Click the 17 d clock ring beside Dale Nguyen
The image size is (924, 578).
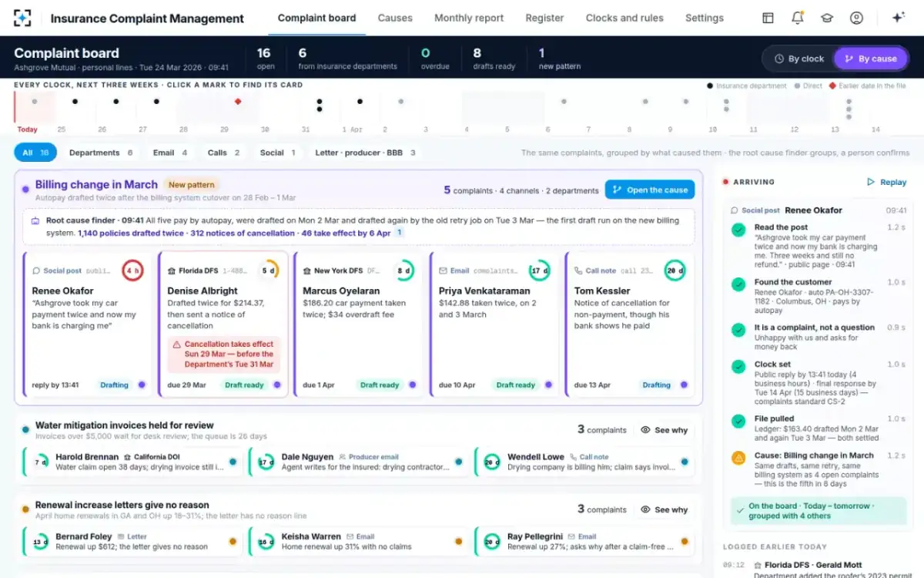pos(266,462)
